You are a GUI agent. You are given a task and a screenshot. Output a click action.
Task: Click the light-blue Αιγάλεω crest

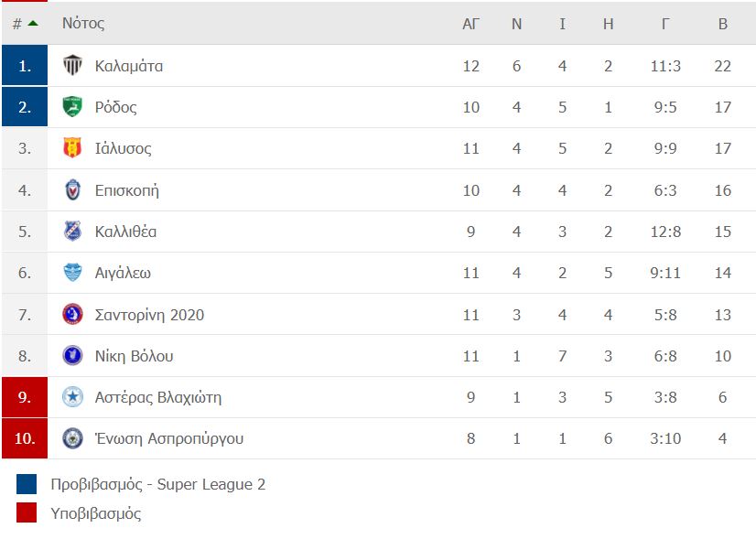click(72, 273)
